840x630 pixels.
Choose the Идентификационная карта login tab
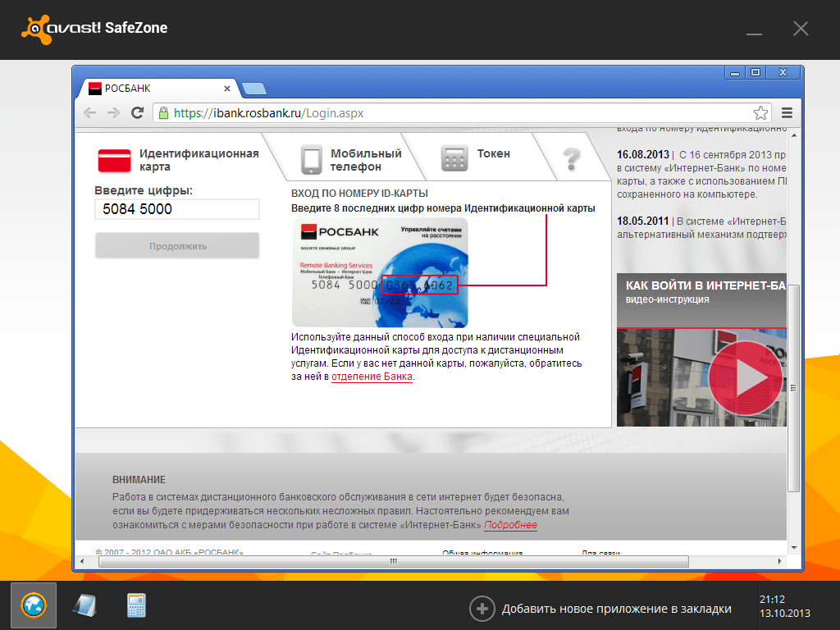click(178, 160)
